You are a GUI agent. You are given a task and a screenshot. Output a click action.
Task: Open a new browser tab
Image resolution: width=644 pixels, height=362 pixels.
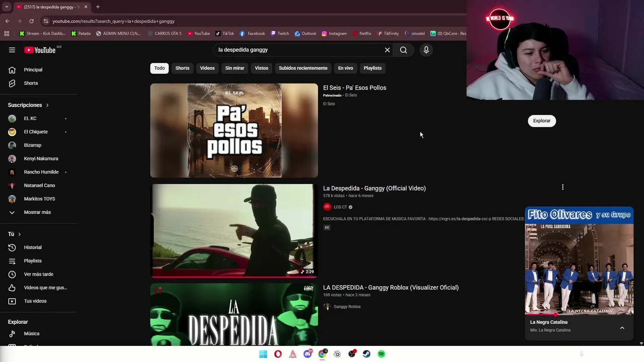[x=98, y=7]
